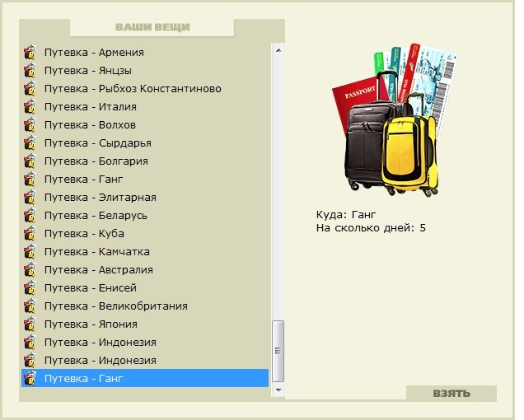Choose the Путевка - Япония entry
This screenshot has width=524, height=420.
point(145,324)
